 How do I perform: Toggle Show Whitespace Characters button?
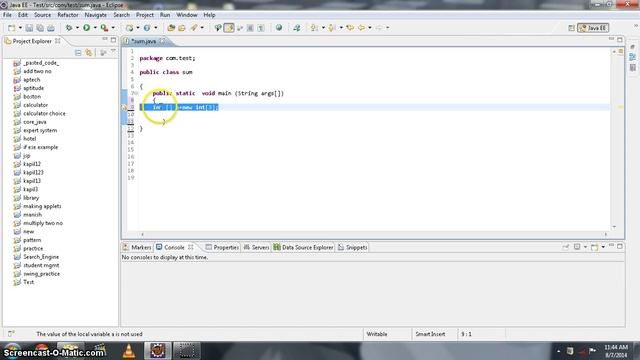(x=261, y=28)
